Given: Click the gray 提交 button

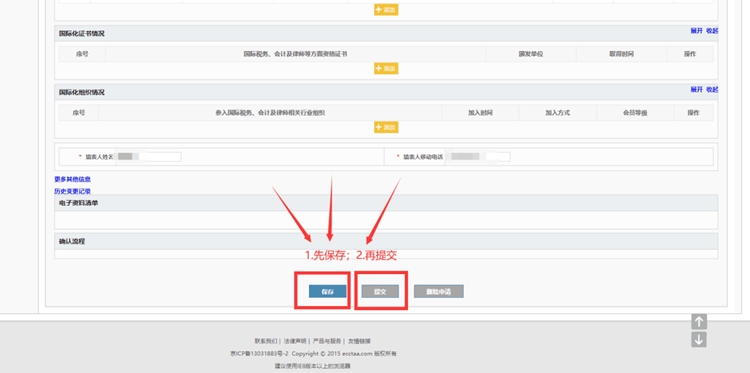Looking at the screenshot, I should [380, 291].
